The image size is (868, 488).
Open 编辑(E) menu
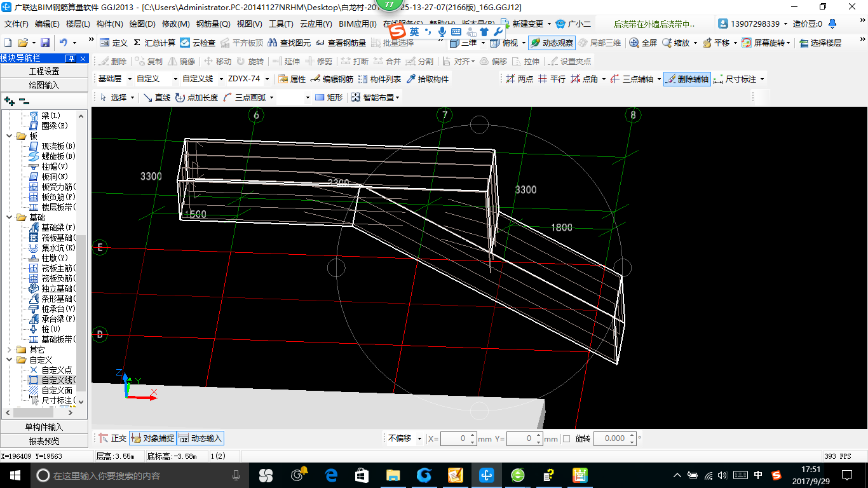click(47, 24)
